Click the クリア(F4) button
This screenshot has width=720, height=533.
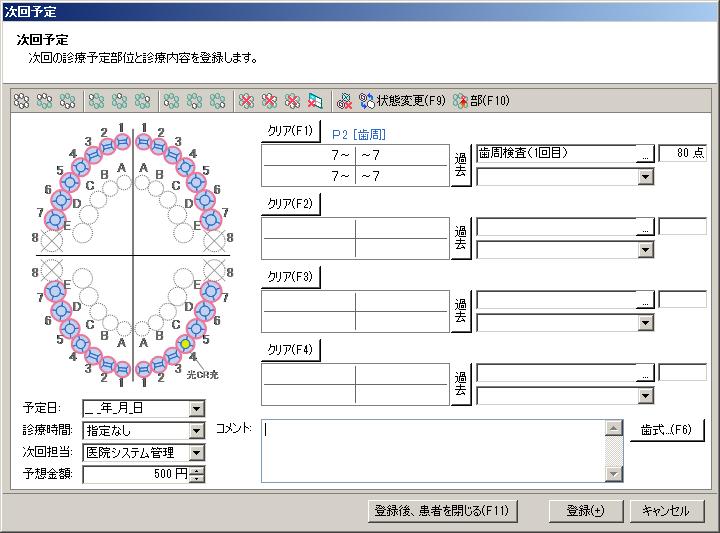coord(290,350)
